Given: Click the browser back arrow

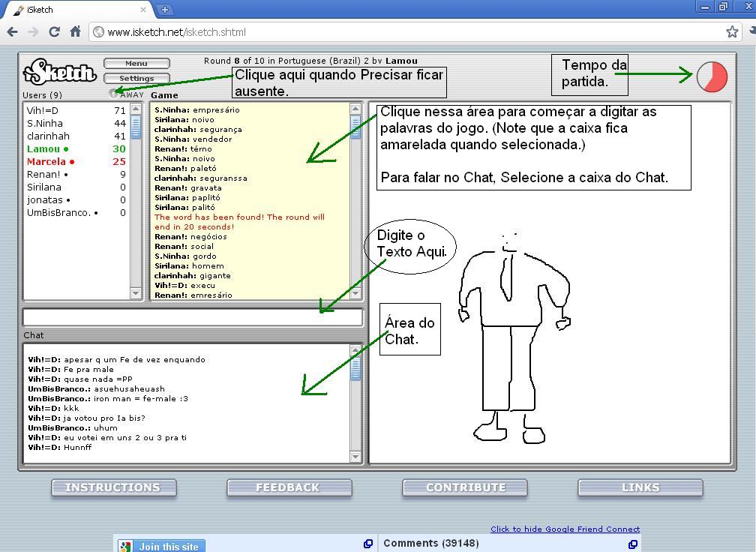Looking at the screenshot, I should (x=13, y=32).
